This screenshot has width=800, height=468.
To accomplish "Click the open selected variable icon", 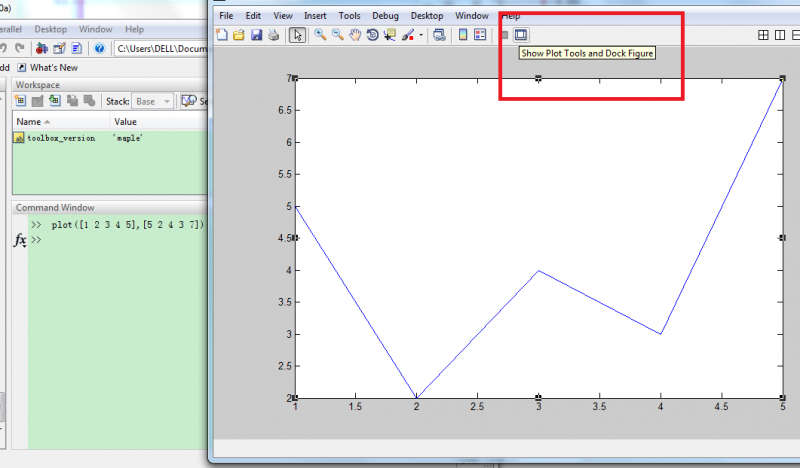I will (x=37, y=101).
